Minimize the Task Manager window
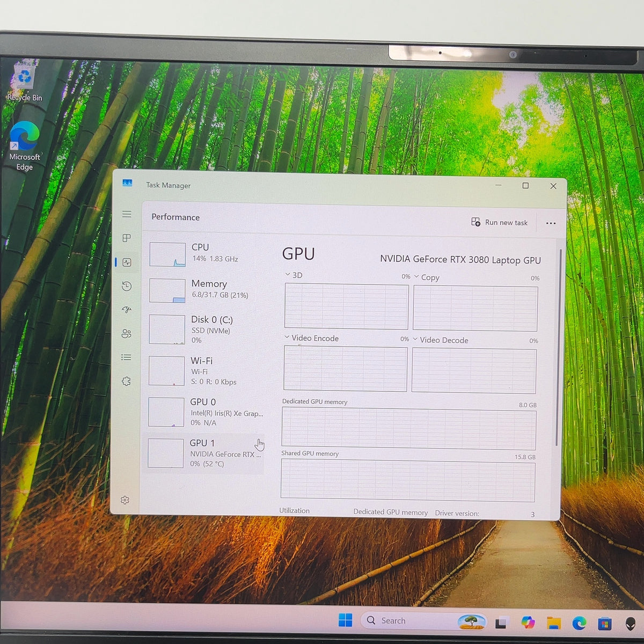644x644 pixels. click(499, 185)
